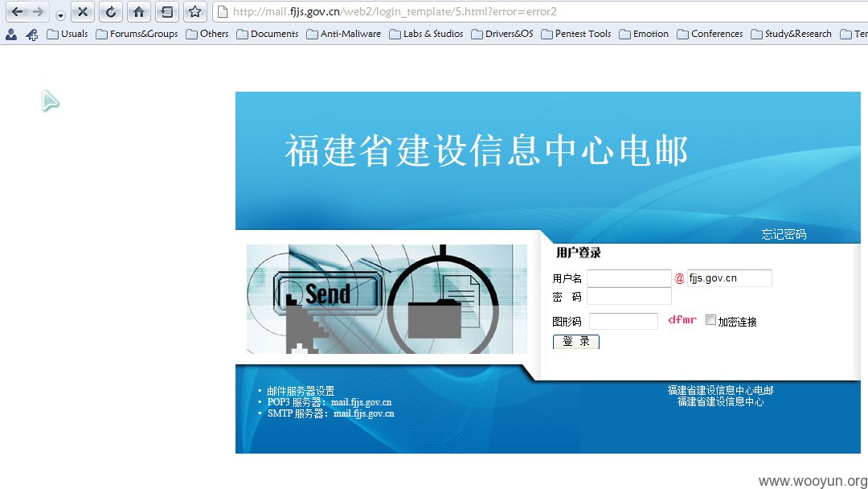Open the navigation history dropdown arrow

pos(60,15)
